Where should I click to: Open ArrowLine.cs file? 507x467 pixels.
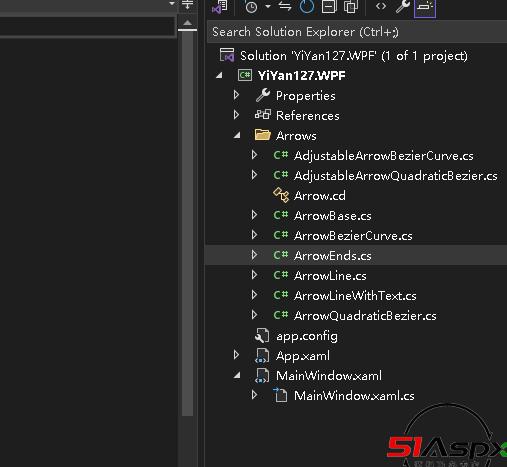tap(330, 276)
